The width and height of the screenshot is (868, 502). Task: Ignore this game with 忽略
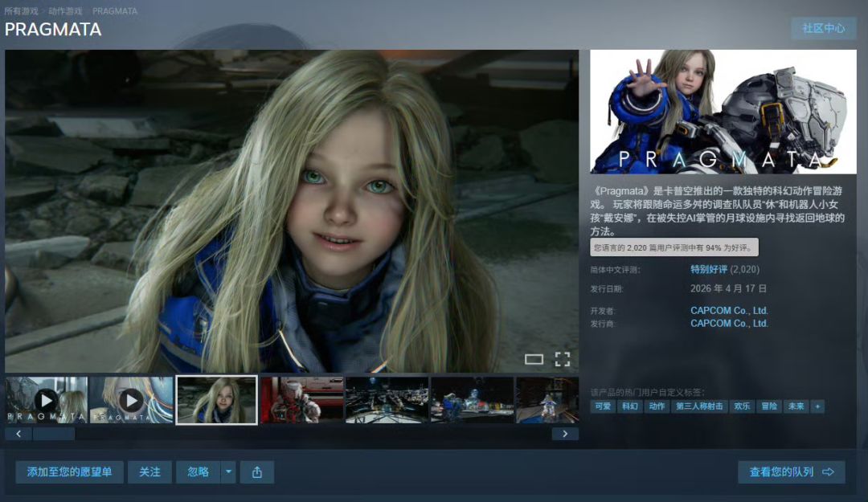coord(199,472)
